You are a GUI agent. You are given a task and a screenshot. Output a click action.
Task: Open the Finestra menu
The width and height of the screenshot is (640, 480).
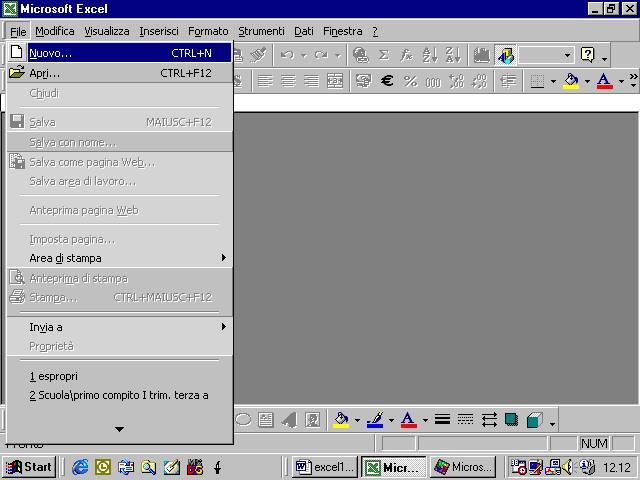[342, 31]
